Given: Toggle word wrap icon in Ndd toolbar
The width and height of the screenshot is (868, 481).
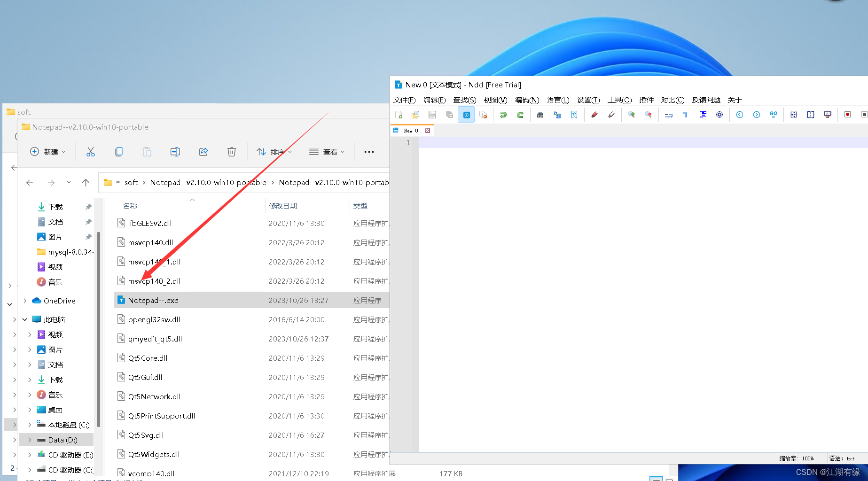Looking at the screenshot, I should point(669,115).
